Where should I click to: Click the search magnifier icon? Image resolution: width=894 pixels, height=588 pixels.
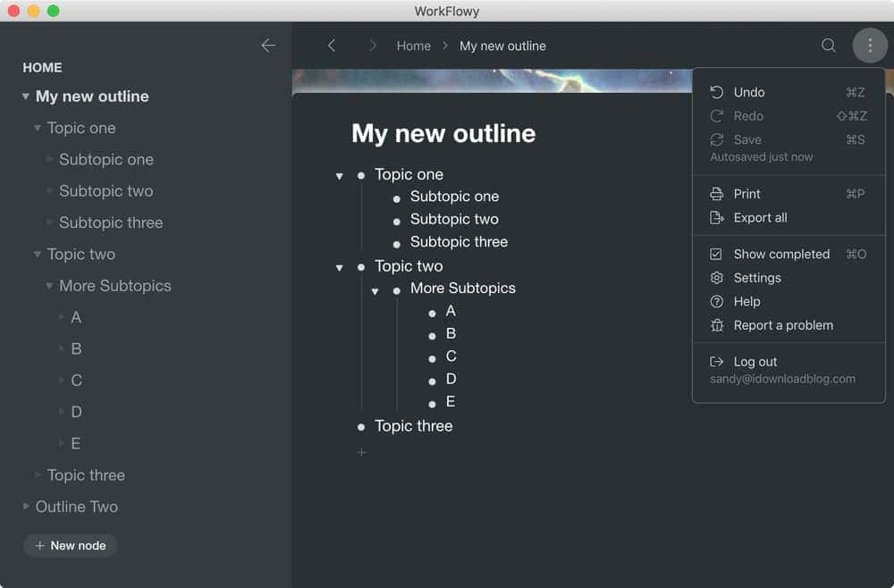pyautogui.click(x=829, y=46)
